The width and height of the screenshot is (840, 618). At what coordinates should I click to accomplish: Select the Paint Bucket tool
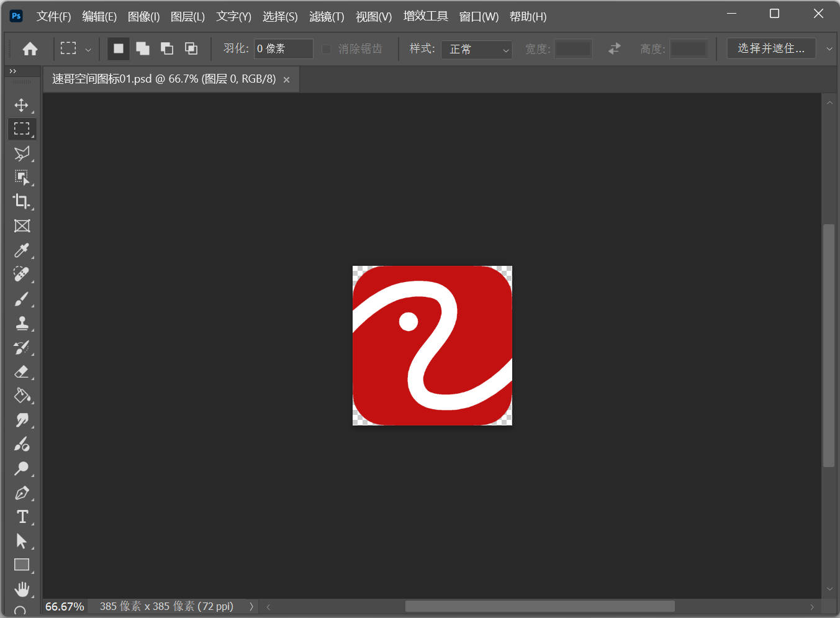tap(22, 396)
